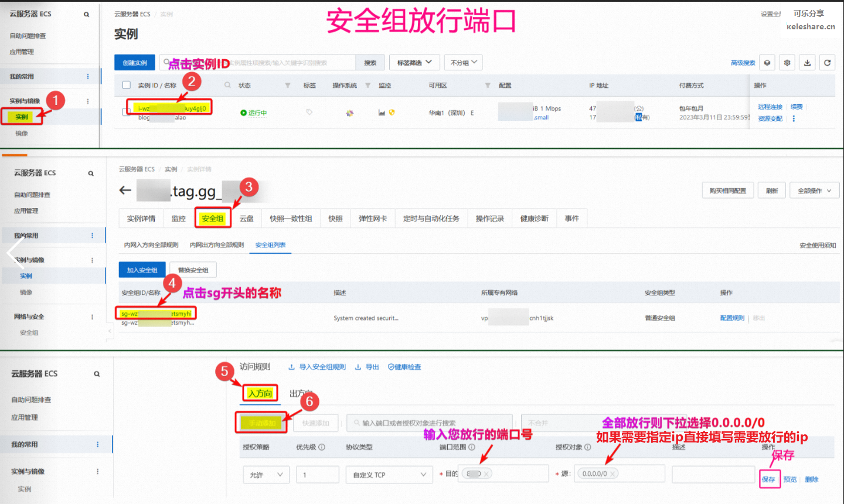Click the 替换安全组 button
844x504 pixels.
193,270
